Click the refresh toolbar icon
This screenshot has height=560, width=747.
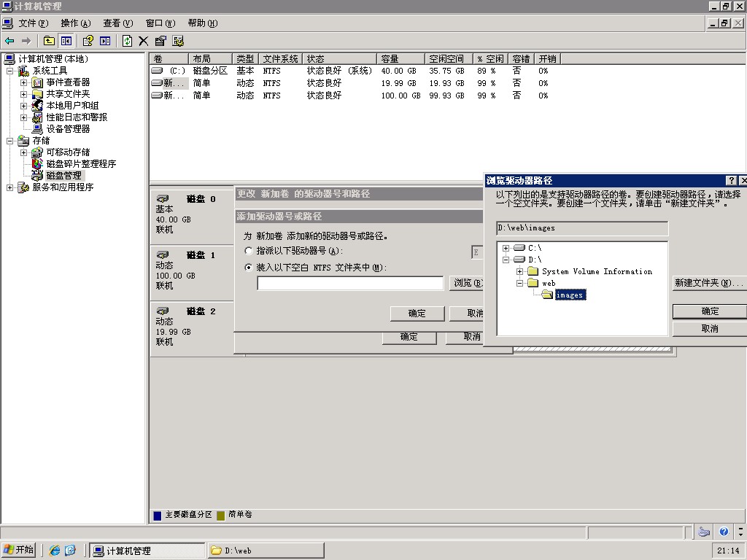tap(128, 41)
